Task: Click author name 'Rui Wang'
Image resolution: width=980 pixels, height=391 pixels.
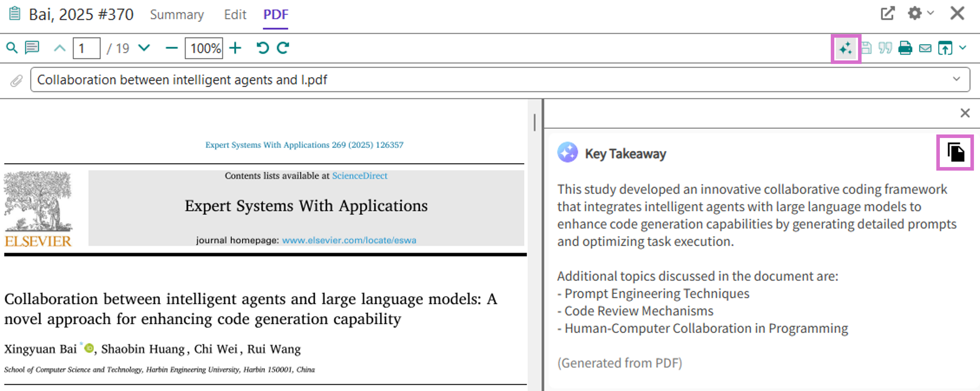Action: click(x=274, y=349)
